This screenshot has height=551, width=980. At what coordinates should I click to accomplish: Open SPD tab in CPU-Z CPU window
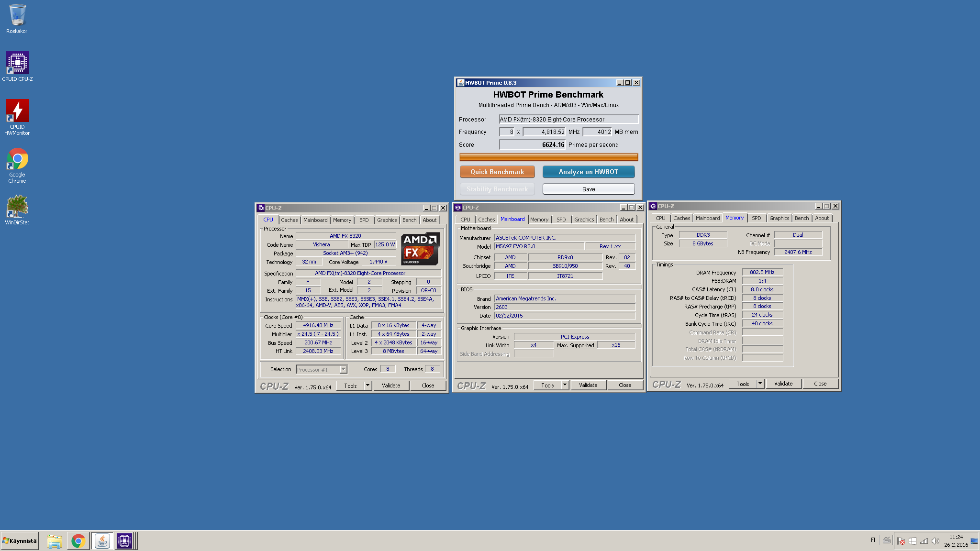click(x=364, y=220)
